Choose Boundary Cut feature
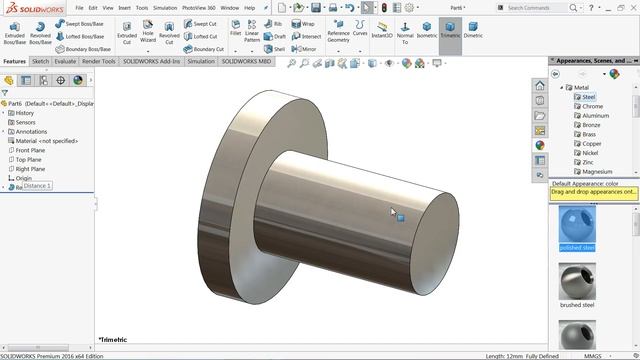This screenshot has width=640, height=360. (204, 49)
